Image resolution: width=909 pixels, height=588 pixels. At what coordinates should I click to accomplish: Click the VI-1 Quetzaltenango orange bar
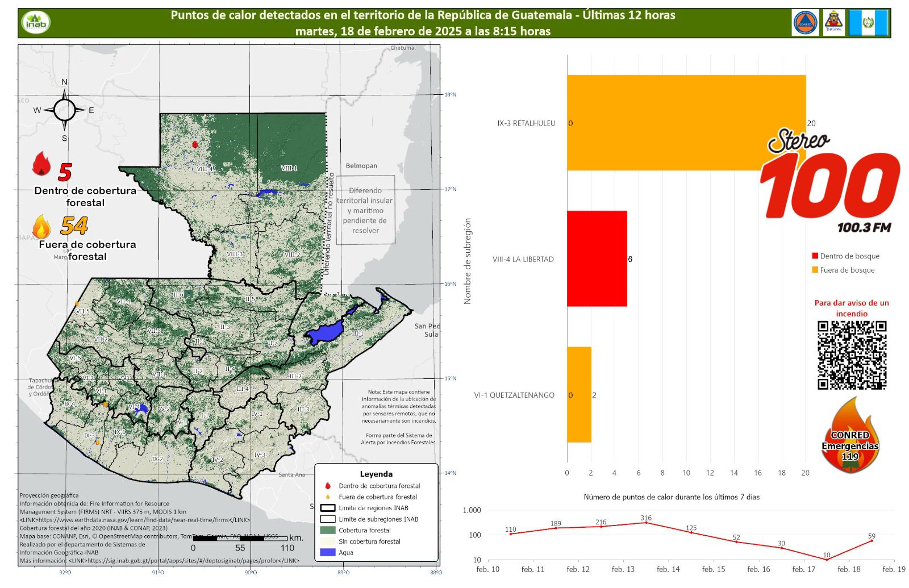(579, 394)
